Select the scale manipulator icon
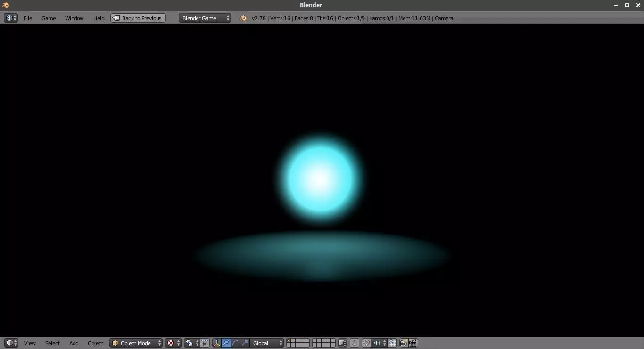Screen dimensions: 644x349 pyautogui.click(x=245, y=343)
